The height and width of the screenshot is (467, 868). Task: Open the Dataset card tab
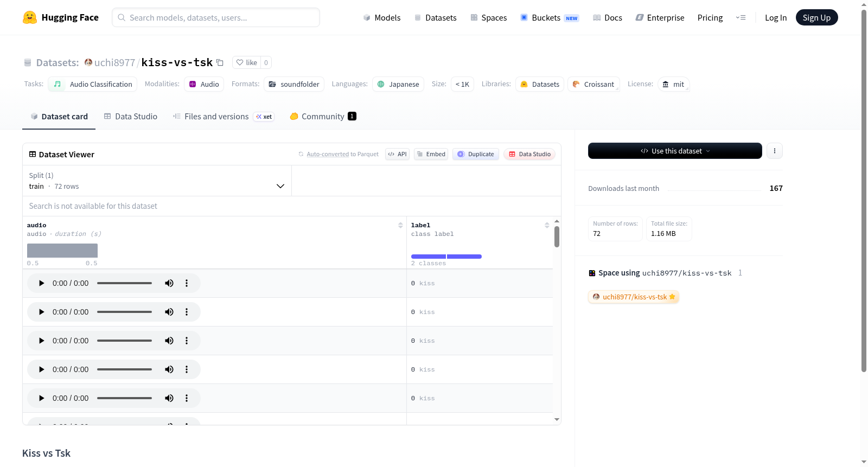pos(59,116)
